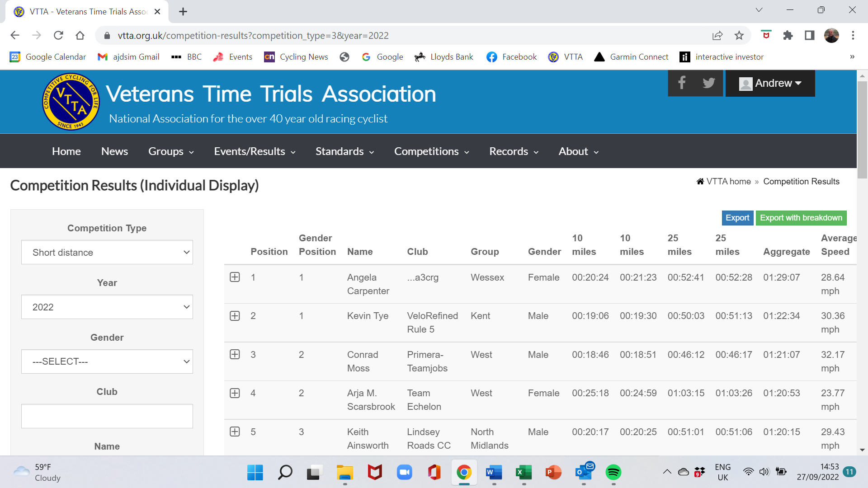Viewport: 868px width, 488px height.
Task: Bookmark this page with the star icon
Action: 740,35
